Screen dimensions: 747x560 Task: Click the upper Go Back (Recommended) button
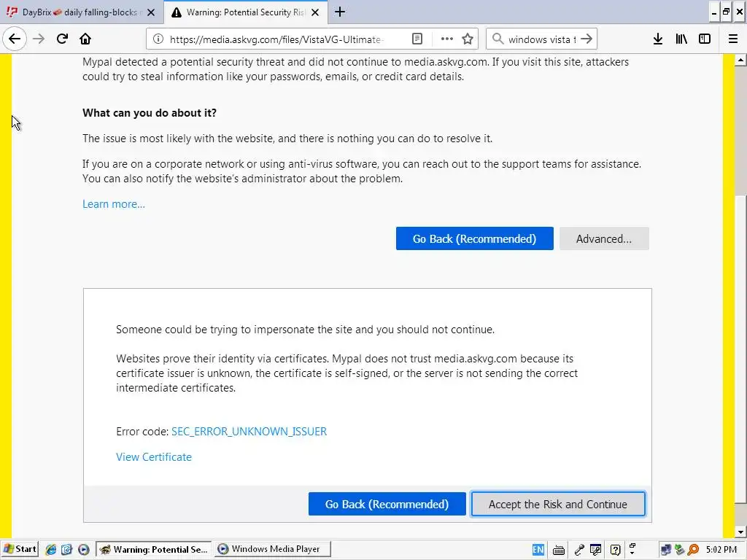click(474, 238)
